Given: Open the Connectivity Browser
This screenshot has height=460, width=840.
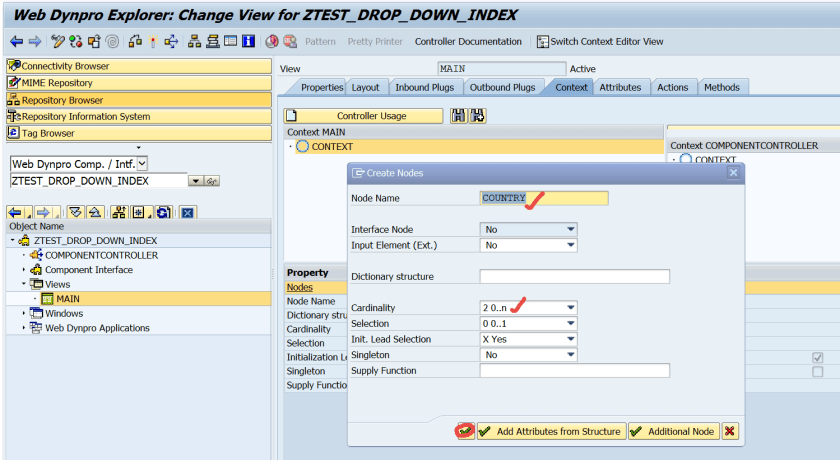Looking at the screenshot, I should [139, 66].
